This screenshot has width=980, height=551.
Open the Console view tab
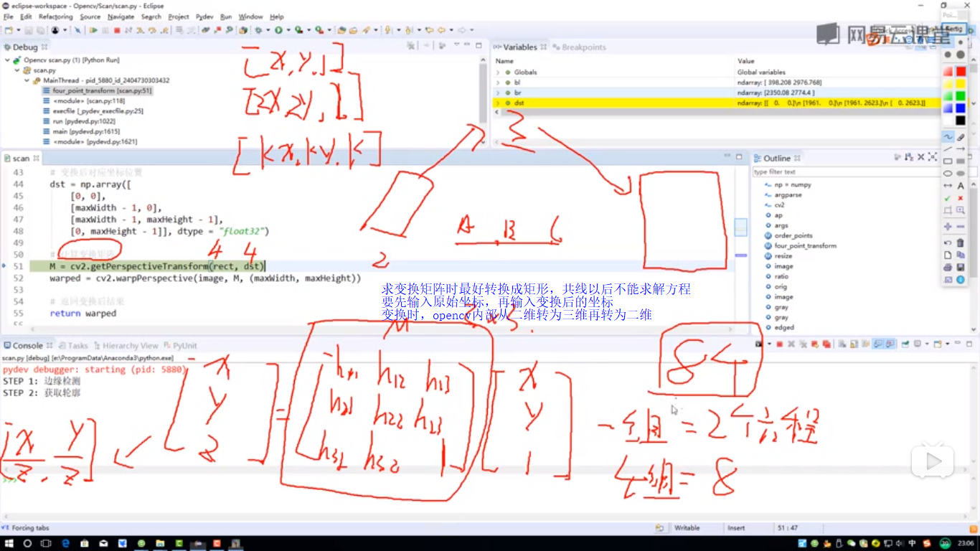point(25,345)
